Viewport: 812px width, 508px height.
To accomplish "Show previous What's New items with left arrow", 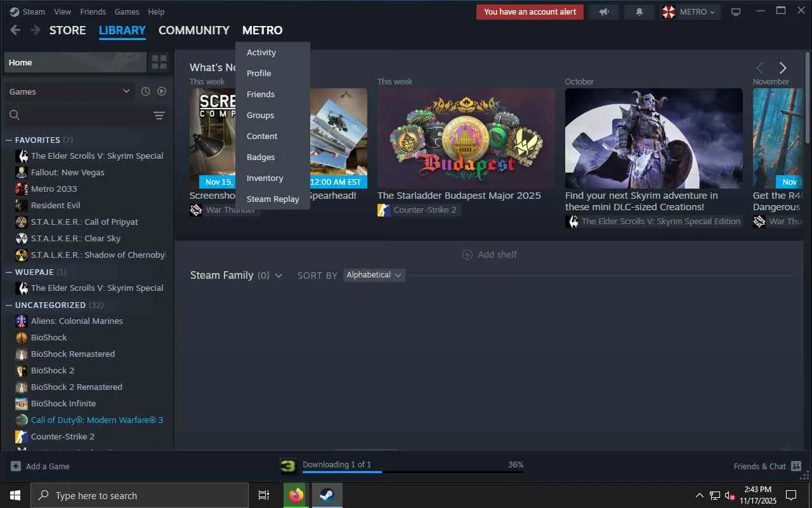I will click(x=759, y=68).
